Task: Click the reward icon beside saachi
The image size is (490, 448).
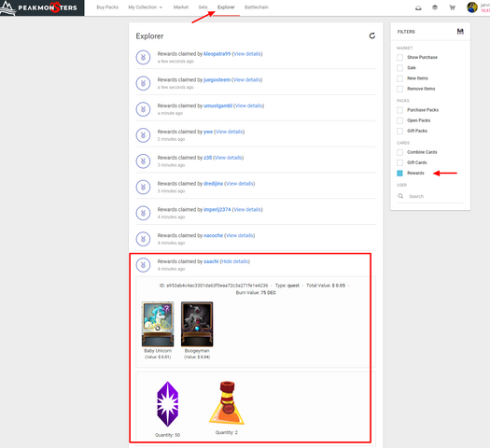Action: click(x=143, y=265)
